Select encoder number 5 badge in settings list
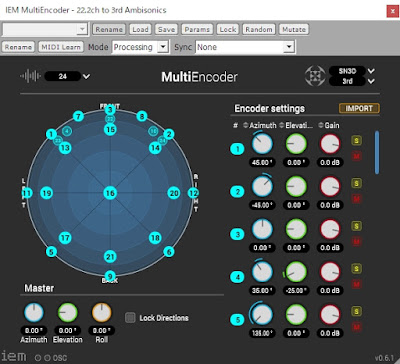This screenshot has width=400, height=364. [238, 320]
